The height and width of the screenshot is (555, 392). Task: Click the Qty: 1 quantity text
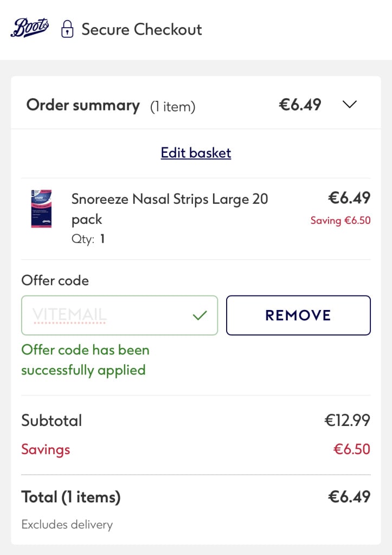(88, 238)
